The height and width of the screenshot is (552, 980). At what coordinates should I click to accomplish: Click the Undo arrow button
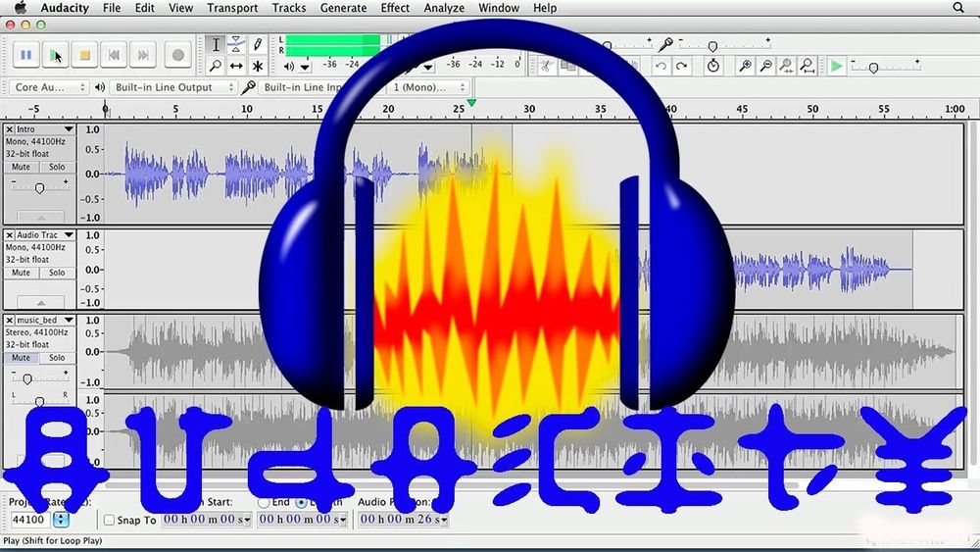[661, 67]
